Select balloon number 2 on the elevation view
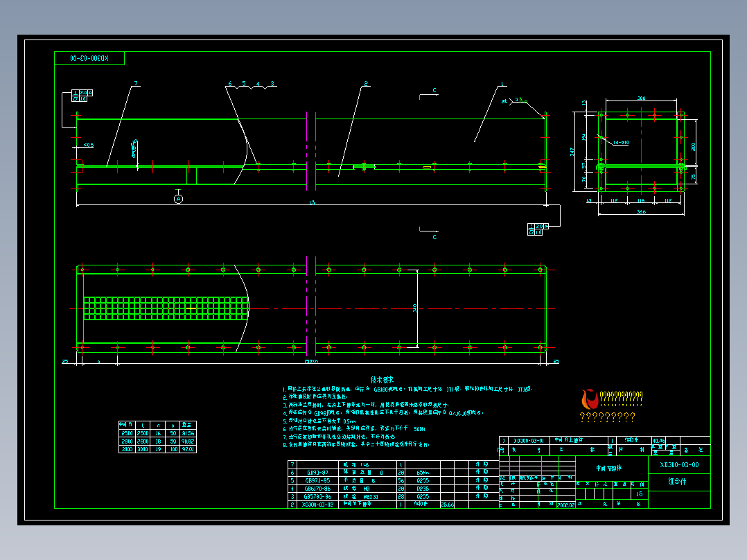The width and height of the screenshot is (747, 560). pos(366,83)
